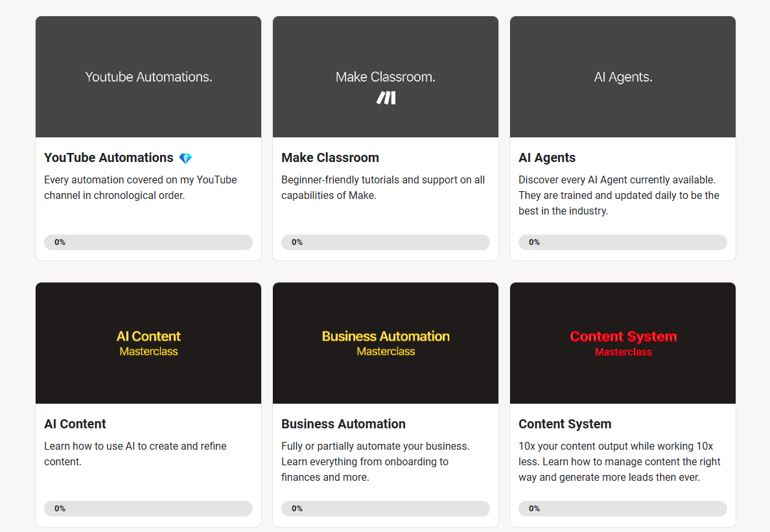770x532 pixels.
Task: Click 'Learn how to use AI' description
Action: tap(135, 454)
